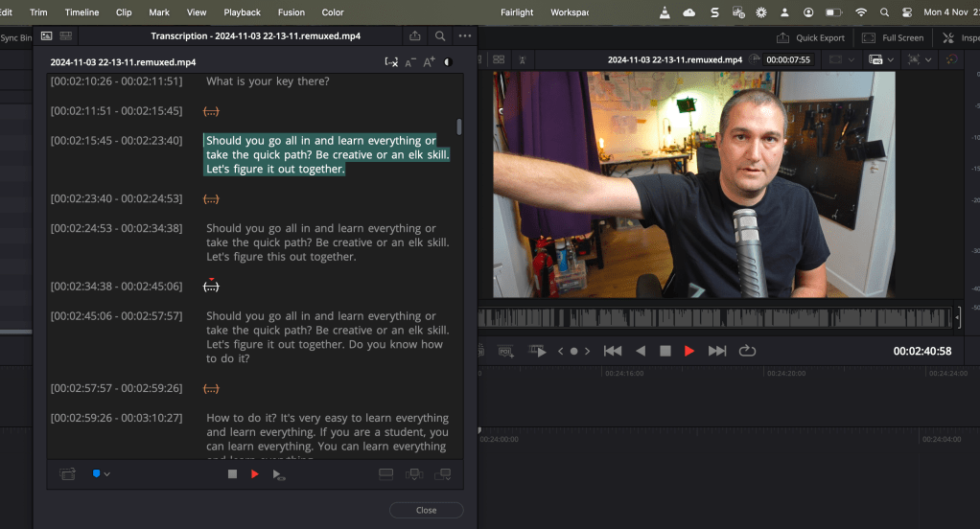Select the highlighted 00:02:15:45 transcript text
Image resolution: width=980 pixels, height=529 pixels.
[326, 154]
